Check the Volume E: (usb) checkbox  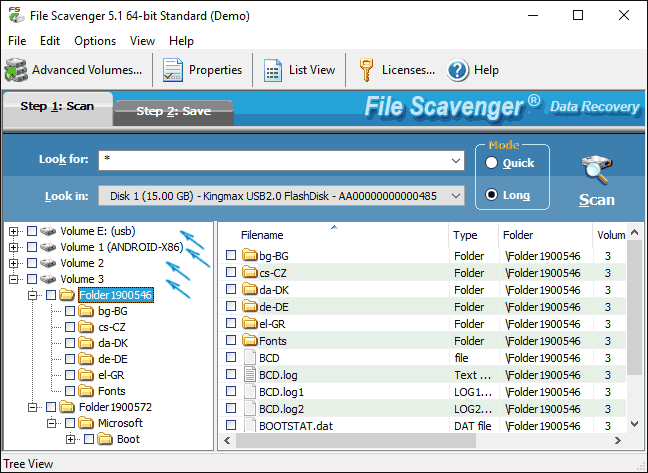pyautogui.click(x=32, y=231)
